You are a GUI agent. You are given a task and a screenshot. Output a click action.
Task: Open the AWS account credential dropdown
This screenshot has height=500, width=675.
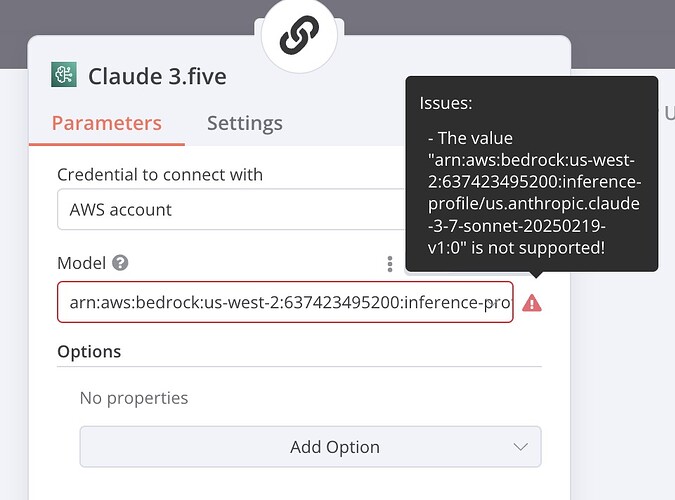point(231,209)
